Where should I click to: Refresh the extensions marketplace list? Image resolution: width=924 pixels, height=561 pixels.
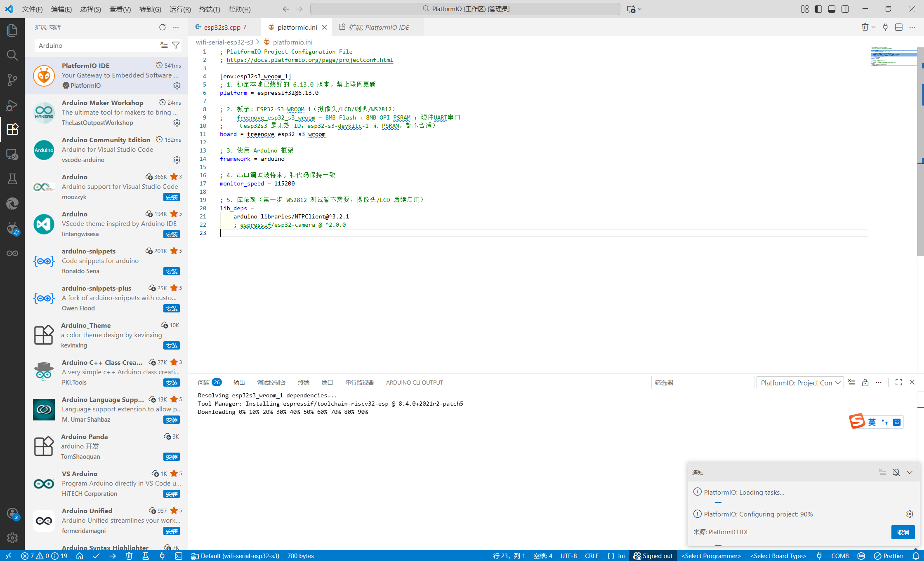[163, 27]
